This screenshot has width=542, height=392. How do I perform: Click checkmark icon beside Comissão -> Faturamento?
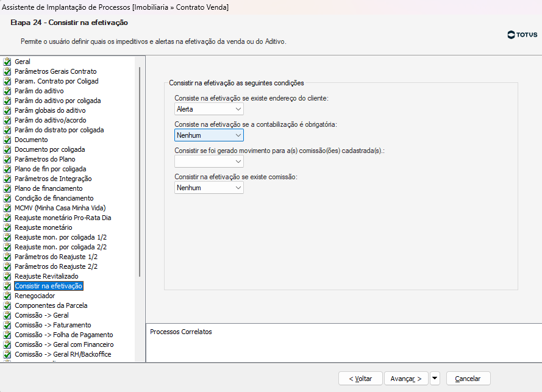[x=7, y=326]
